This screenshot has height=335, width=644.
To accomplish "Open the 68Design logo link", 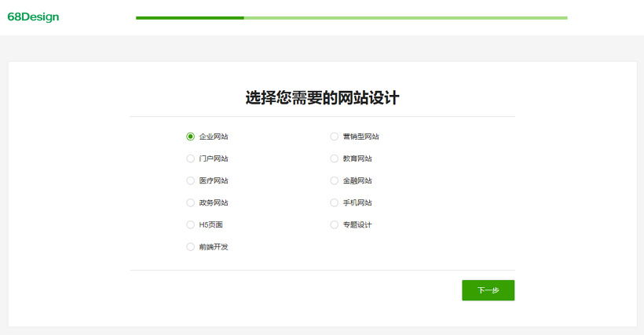I will click(x=33, y=16).
